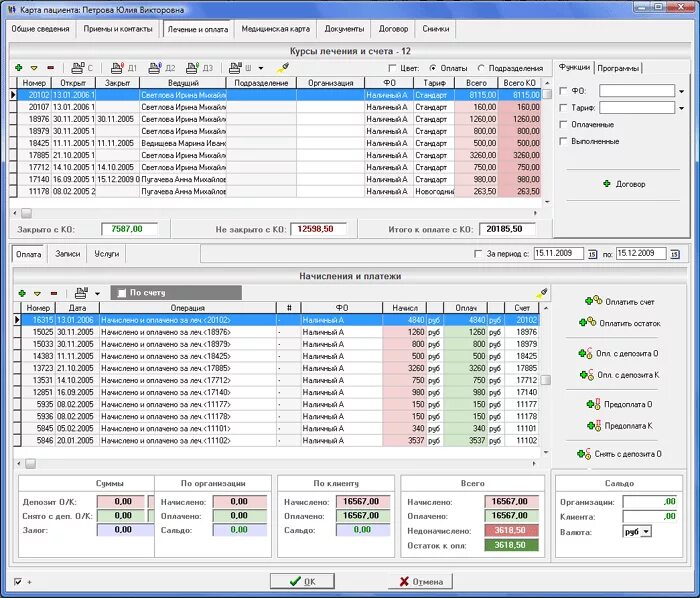
Task: Toggle the Цвет checkbox
Action: (392, 68)
